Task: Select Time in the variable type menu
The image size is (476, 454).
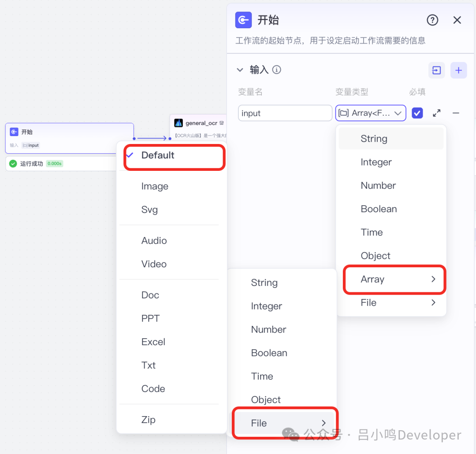Action: point(391,233)
